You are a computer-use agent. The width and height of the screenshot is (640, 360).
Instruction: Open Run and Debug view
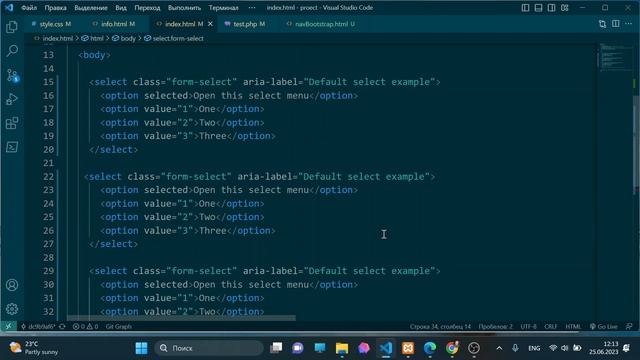point(12,99)
